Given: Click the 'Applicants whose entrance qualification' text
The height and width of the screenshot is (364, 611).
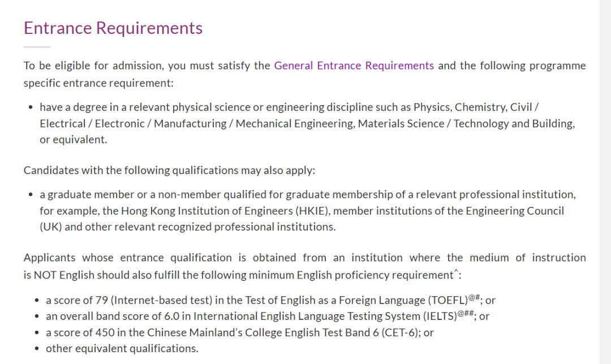Looking at the screenshot, I should [x=127, y=258].
